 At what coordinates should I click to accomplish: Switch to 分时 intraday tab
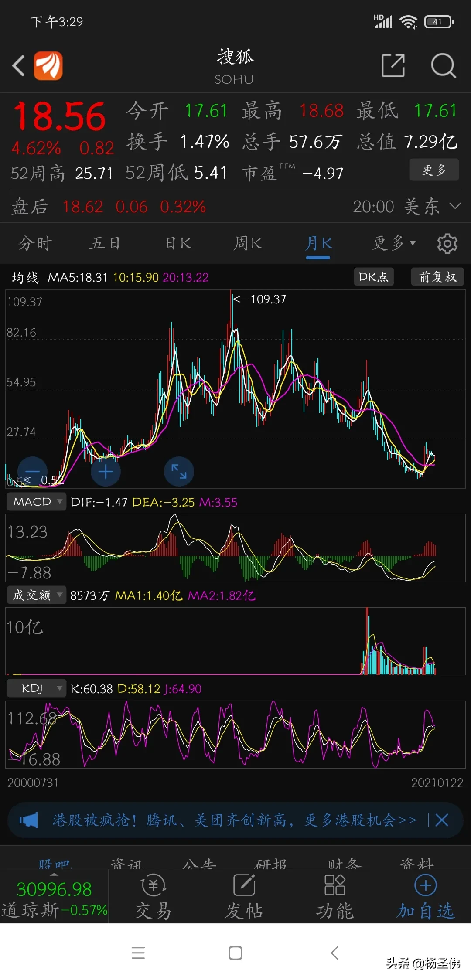click(35, 243)
